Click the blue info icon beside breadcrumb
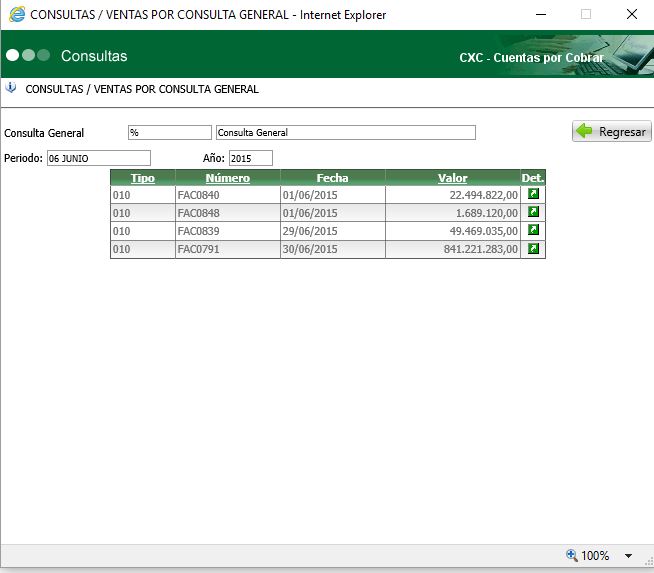 tap(11, 88)
